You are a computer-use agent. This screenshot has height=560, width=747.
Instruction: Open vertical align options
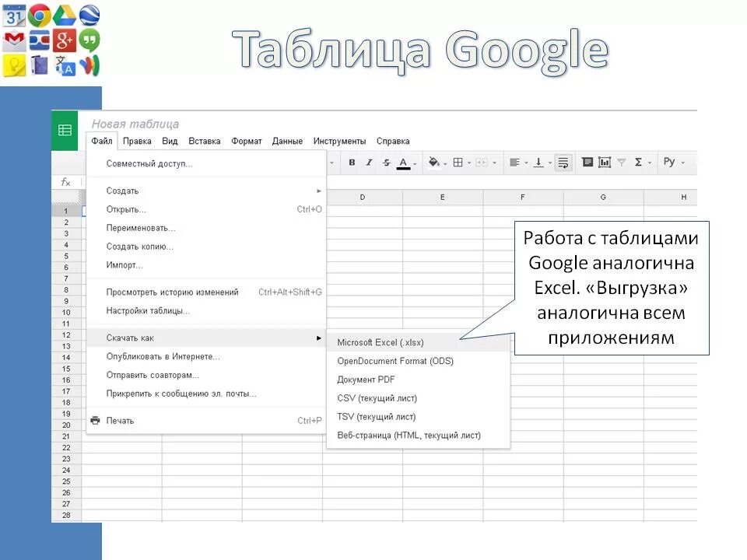pyautogui.click(x=538, y=163)
